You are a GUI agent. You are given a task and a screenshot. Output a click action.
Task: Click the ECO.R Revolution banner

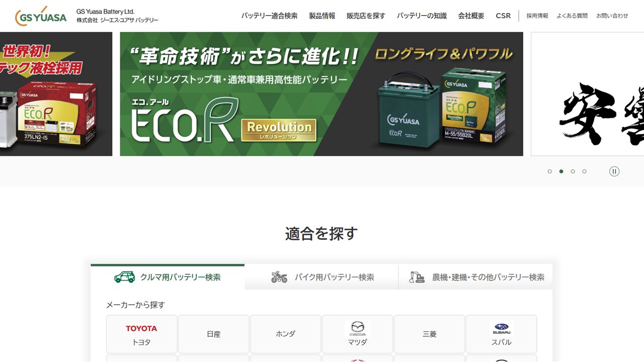(321, 94)
